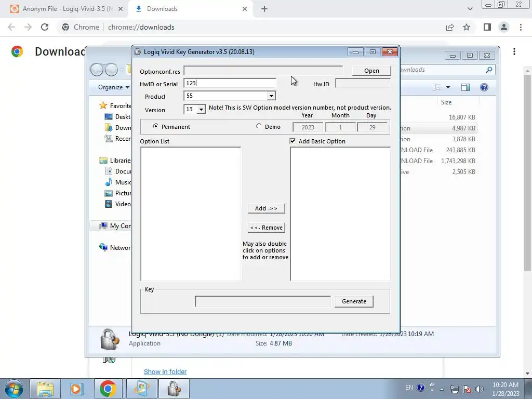Bookmark this page with star icon

tap(467, 27)
